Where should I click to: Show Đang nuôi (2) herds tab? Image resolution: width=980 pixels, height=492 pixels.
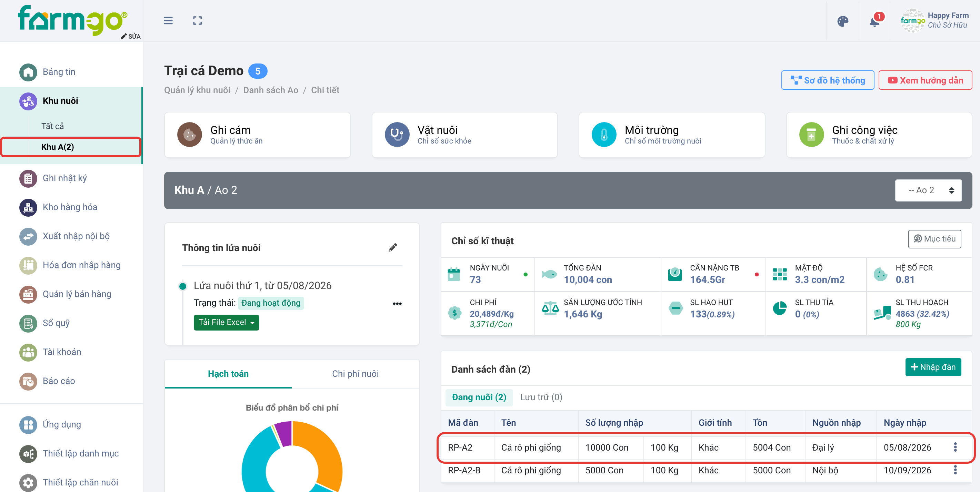click(479, 397)
